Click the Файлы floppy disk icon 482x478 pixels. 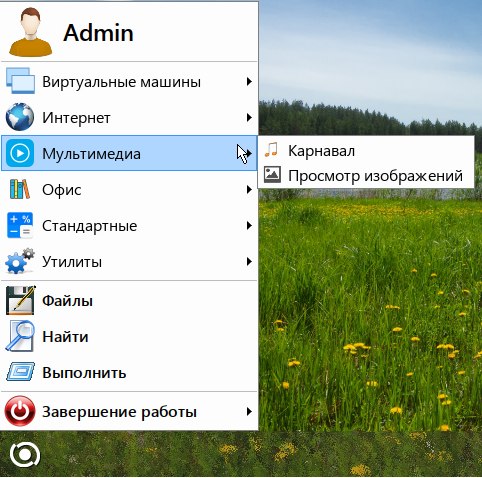[x=20, y=300]
